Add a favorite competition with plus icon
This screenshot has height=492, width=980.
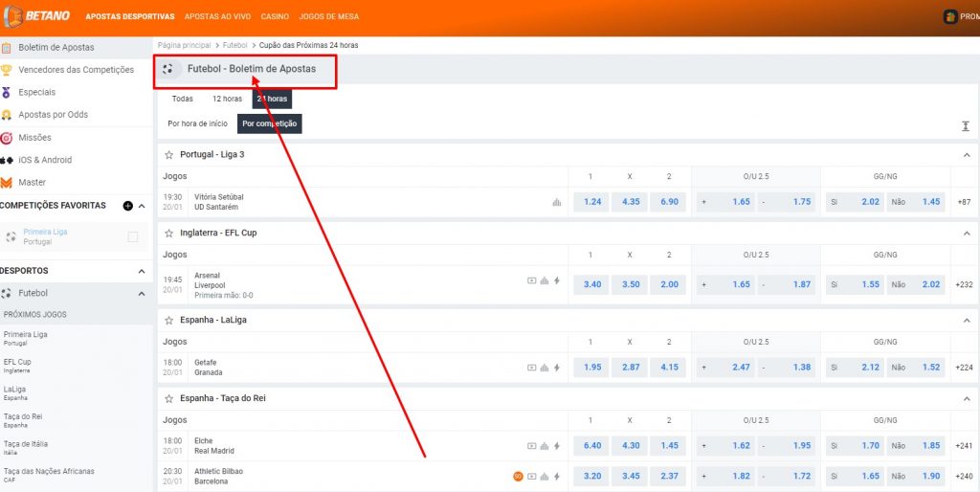[x=128, y=206]
